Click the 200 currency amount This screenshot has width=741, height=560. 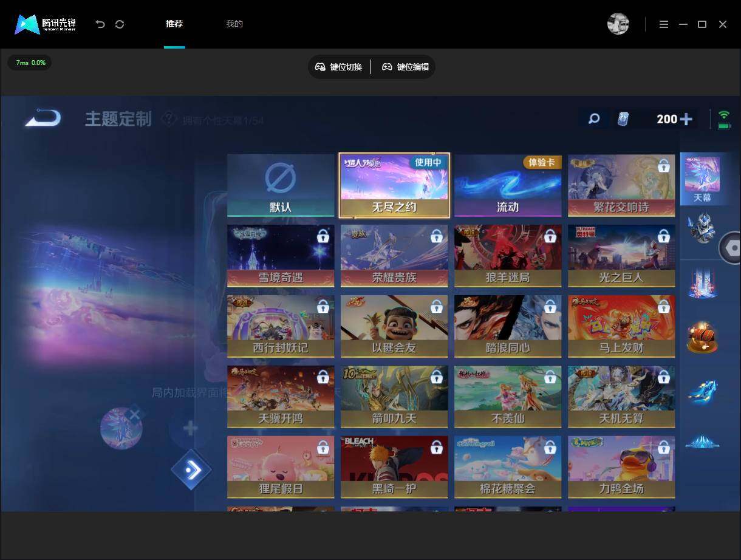[x=666, y=119]
